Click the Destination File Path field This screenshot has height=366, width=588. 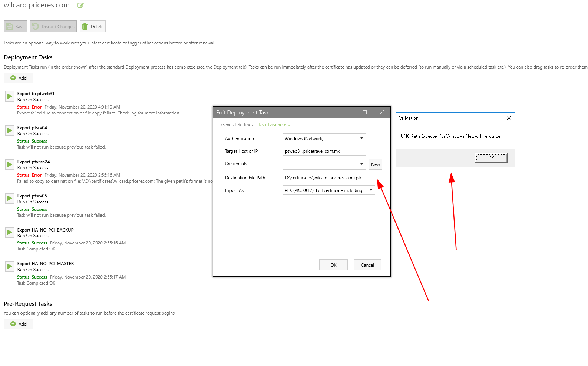point(328,178)
